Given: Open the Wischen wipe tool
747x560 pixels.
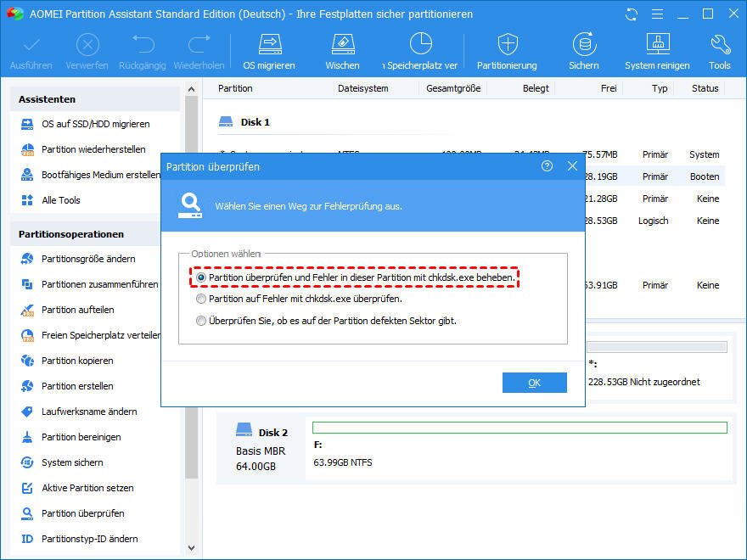Looking at the screenshot, I should pyautogui.click(x=342, y=52).
